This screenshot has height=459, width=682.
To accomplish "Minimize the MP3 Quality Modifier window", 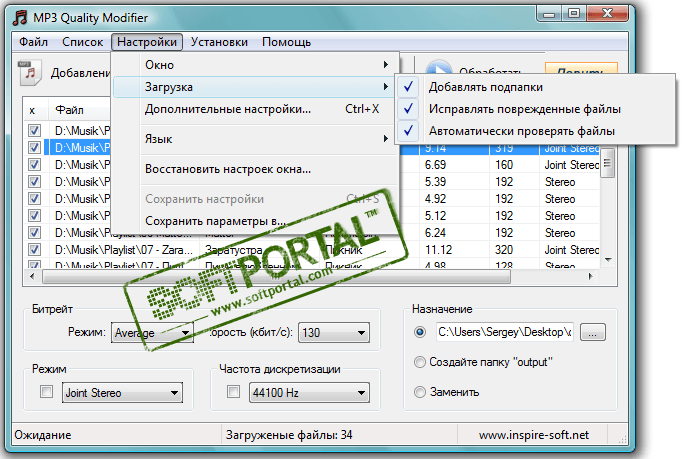I will click(x=549, y=14).
